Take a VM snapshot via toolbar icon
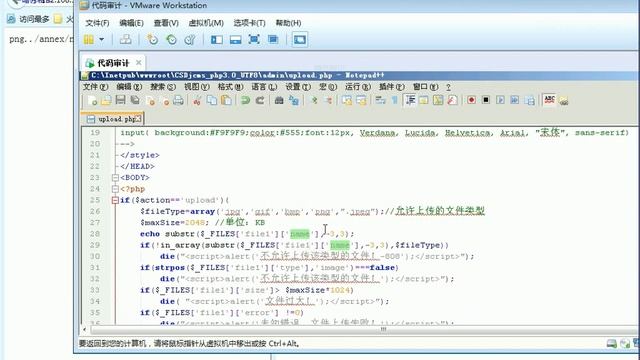The height and width of the screenshot is (360, 640). 153,40
